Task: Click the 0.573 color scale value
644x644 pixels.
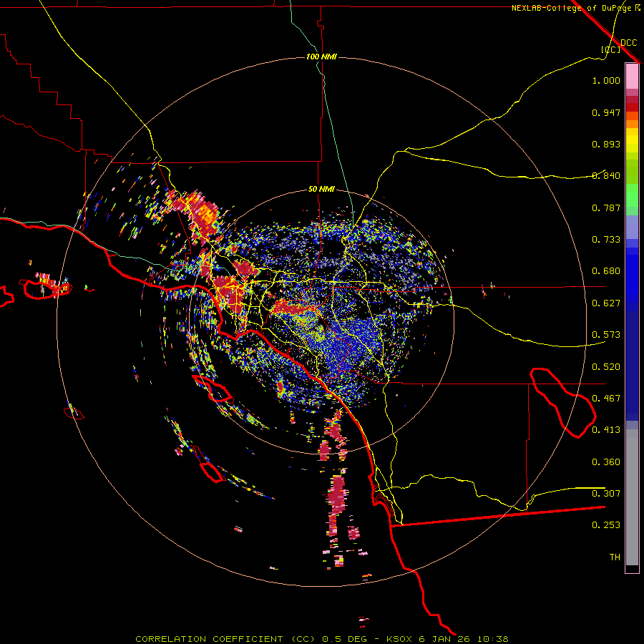Action: [x=606, y=335]
